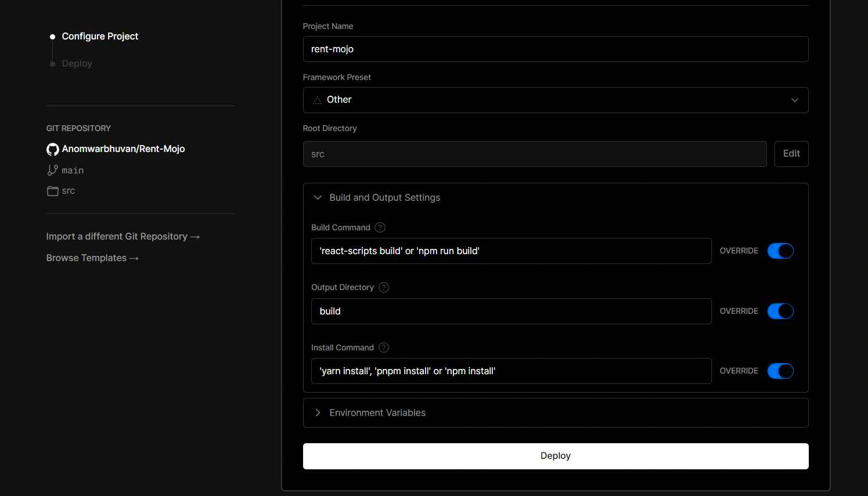Image resolution: width=868 pixels, height=496 pixels.
Task: Click the git branch icon next to main
Action: [x=52, y=170]
